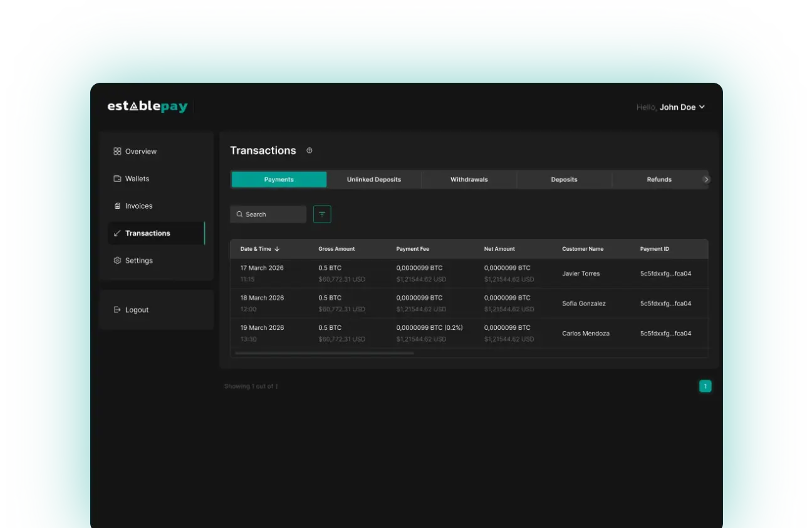Click the Customer Name column header
Viewport: 812px width, 528px height.
coord(583,249)
